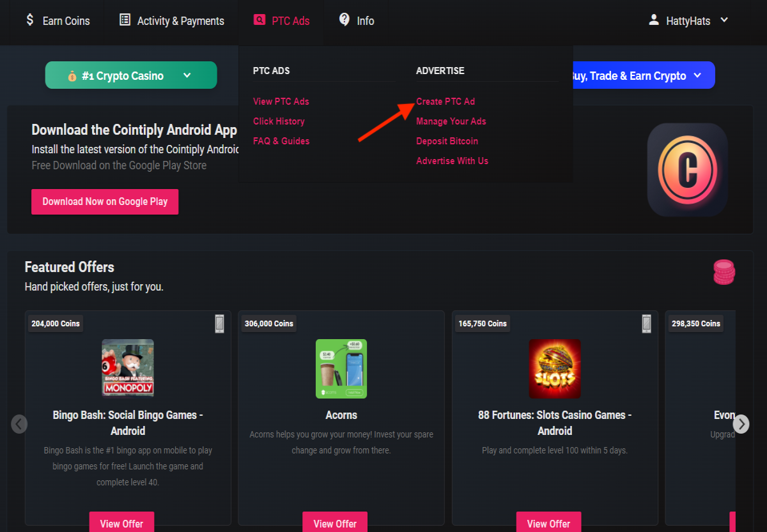Go to previous featured offers with left arrow

tap(20, 424)
